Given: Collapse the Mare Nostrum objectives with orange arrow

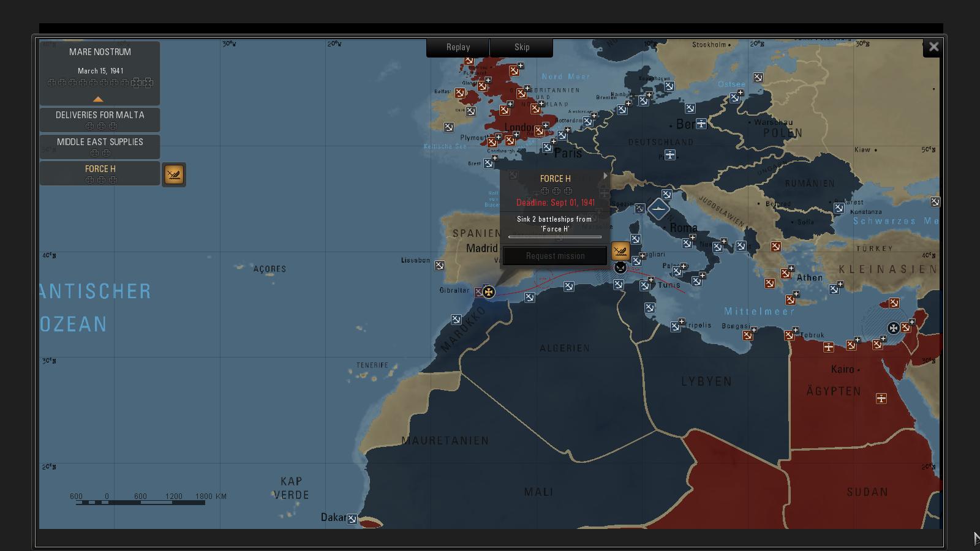Looking at the screenshot, I should click(x=98, y=99).
